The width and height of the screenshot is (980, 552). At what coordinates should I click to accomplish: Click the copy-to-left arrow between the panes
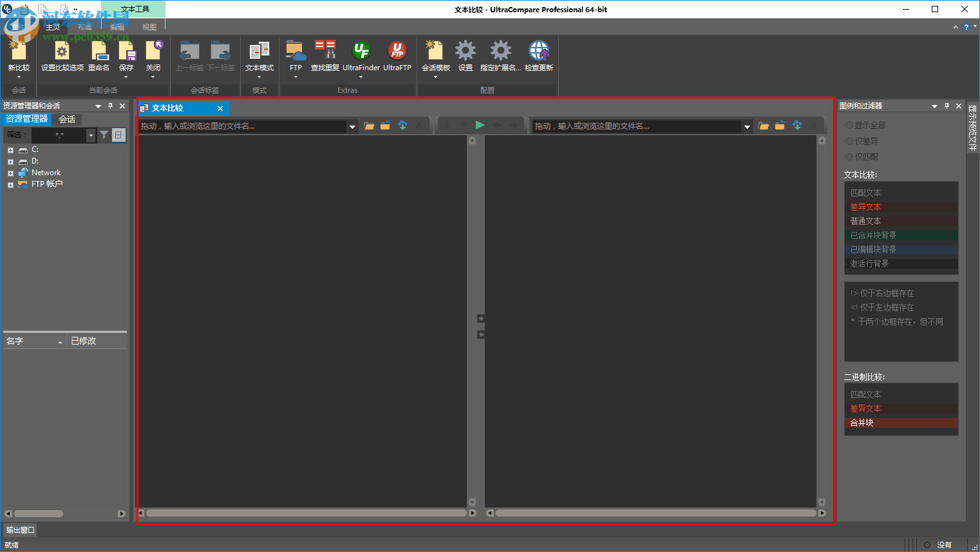coord(481,334)
